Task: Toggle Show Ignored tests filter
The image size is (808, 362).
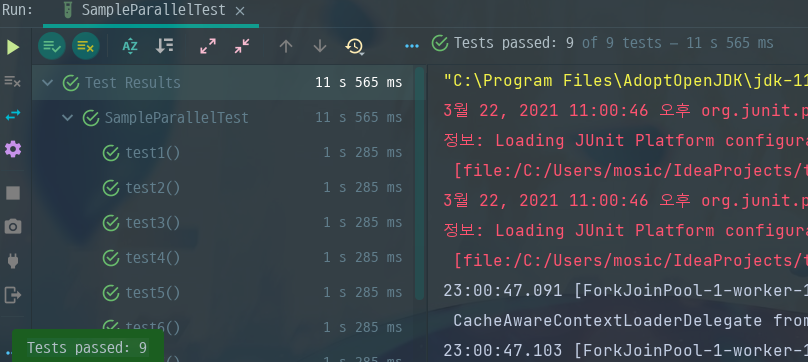Action: [86, 46]
